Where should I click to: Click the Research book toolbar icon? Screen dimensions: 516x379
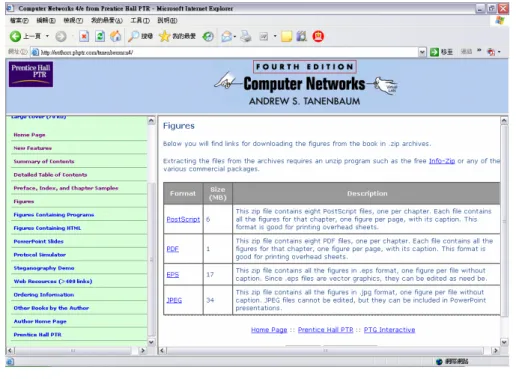point(302,36)
